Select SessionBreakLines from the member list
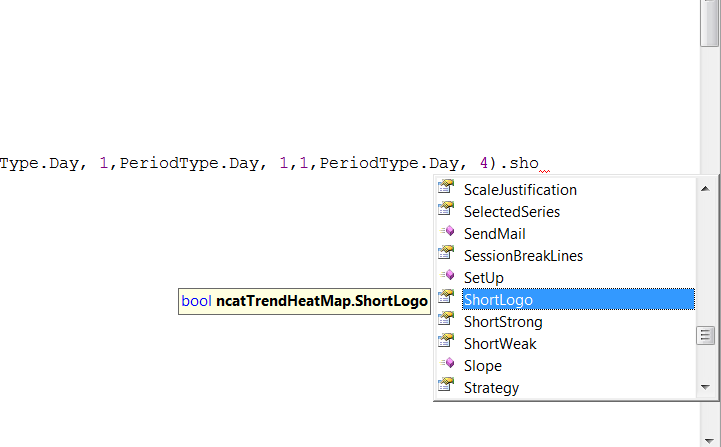The width and height of the screenshot is (721, 447). pyautogui.click(x=523, y=256)
